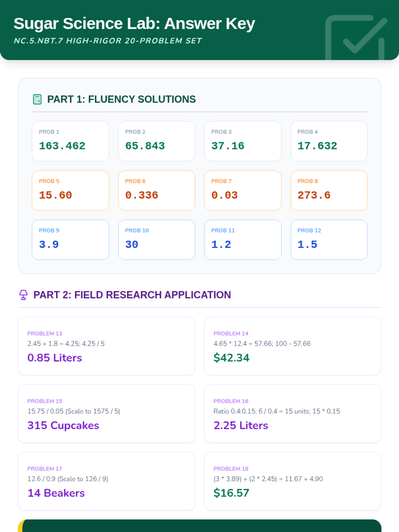Click the lamp icon beside Part 2 heading
The height and width of the screenshot is (532, 399).
coord(23,295)
